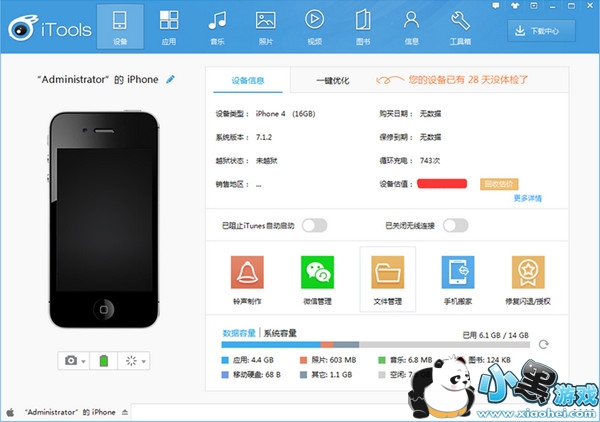Viewport: 600px width, 422px height.
Task: Click the 未越狱 jailbreak status
Action: click(x=266, y=161)
